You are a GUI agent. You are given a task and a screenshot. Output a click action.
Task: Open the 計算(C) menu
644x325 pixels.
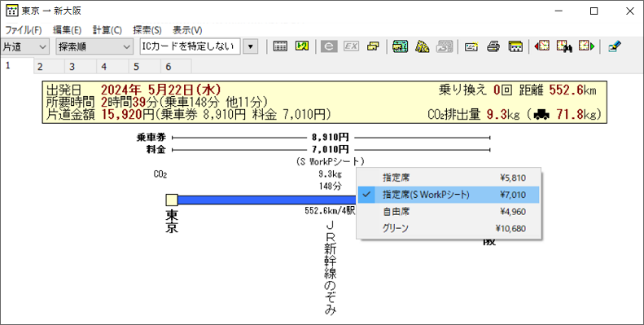pyautogui.click(x=107, y=30)
